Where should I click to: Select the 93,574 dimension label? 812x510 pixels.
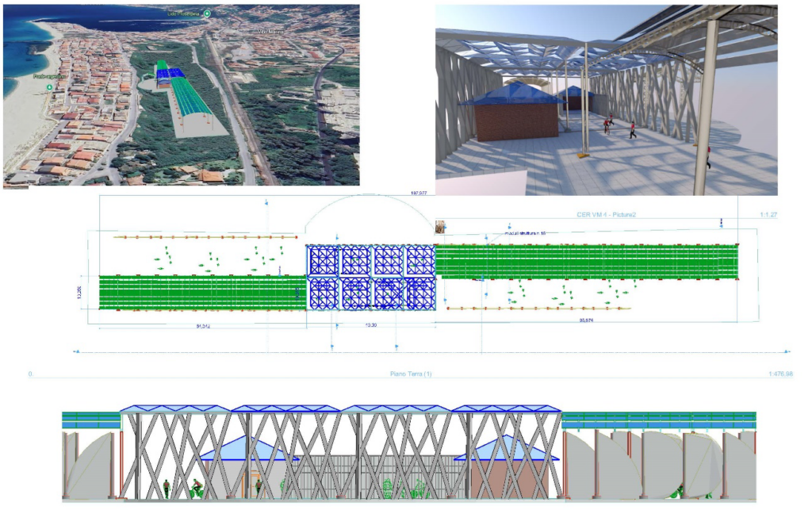pos(588,320)
